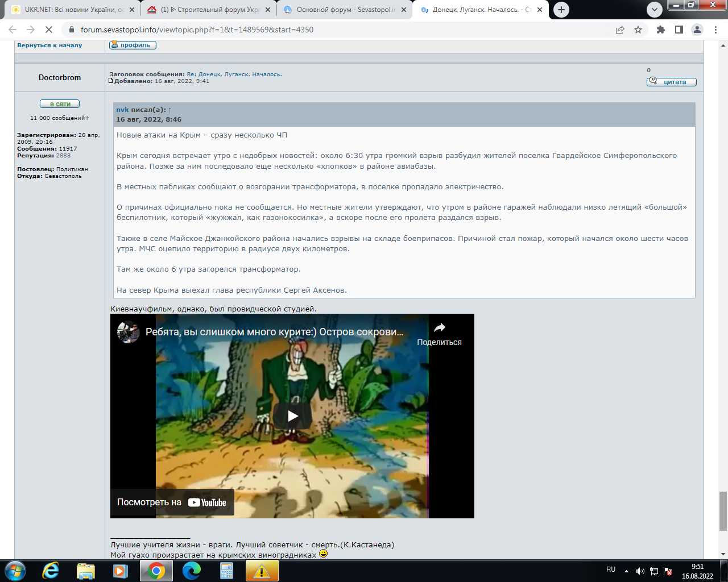The height and width of the screenshot is (582, 728).
Task: Expand the tab search dropdown arrow
Action: (x=655, y=10)
